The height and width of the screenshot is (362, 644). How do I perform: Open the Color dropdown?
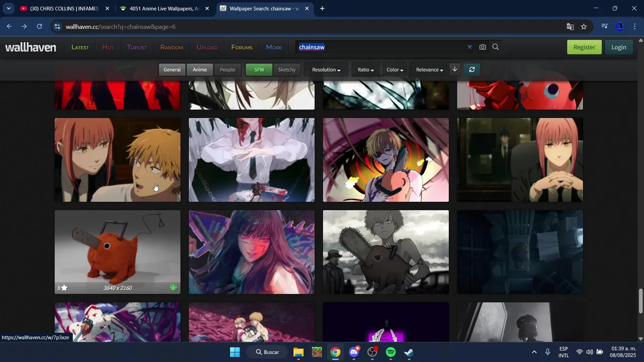pos(395,69)
